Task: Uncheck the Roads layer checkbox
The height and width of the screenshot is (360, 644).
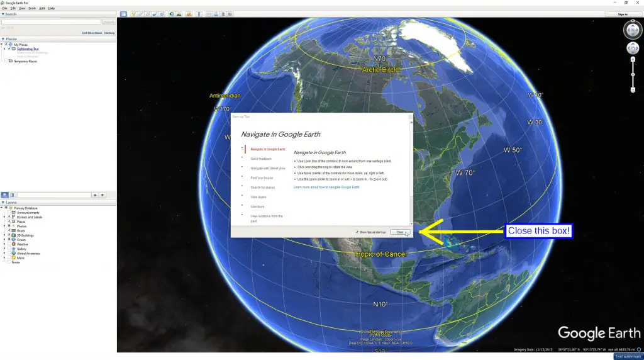Action: [9, 230]
